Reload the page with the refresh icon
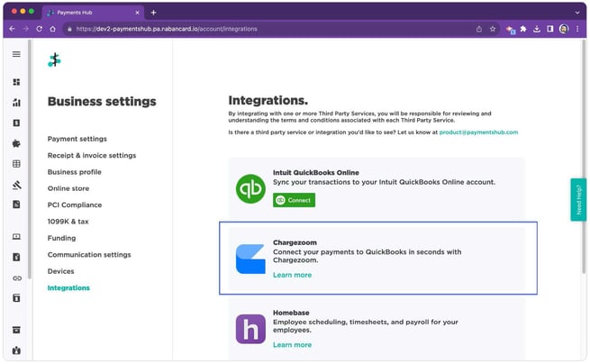Screen dimensions: 590x364 click(x=39, y=29)
